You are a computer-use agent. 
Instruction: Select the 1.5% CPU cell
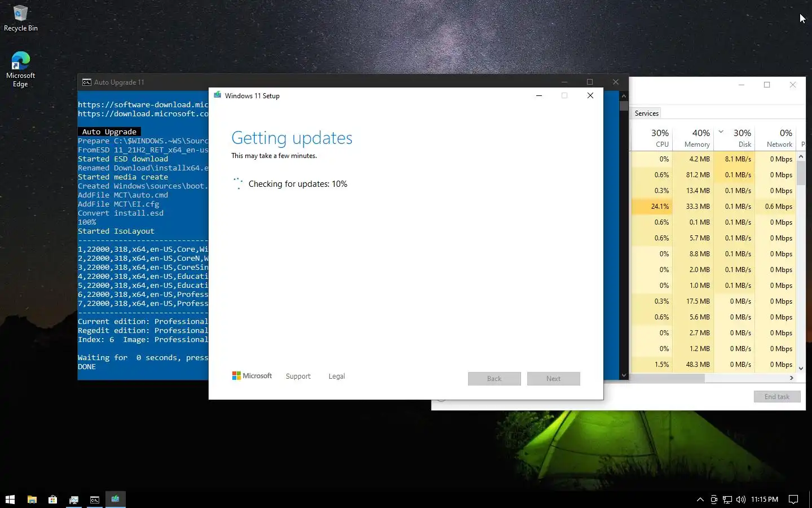[x=651, y=365]
